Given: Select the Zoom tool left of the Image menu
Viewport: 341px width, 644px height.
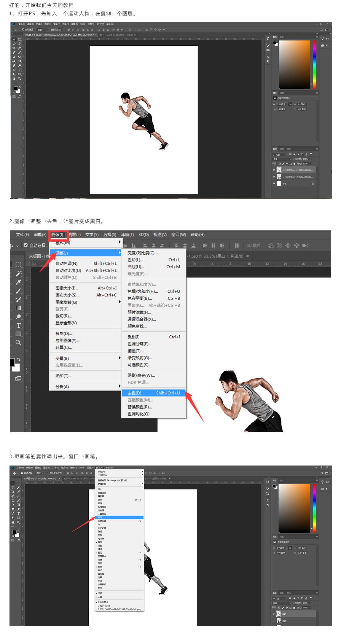Looking at the screenshot, I should 18,343.
